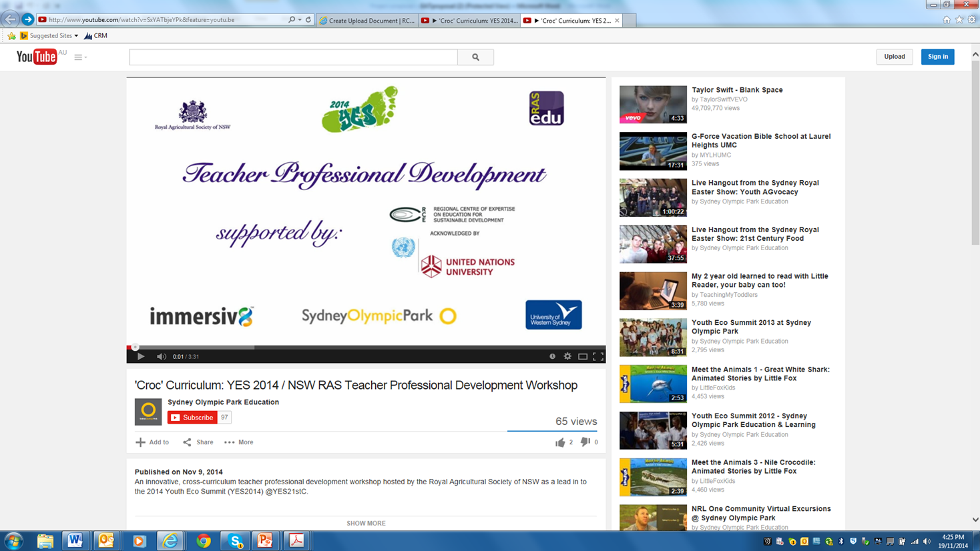The width and height of the screenshot is (980, 551).
Task: Click the browser home icon
Action: (946, 20)
